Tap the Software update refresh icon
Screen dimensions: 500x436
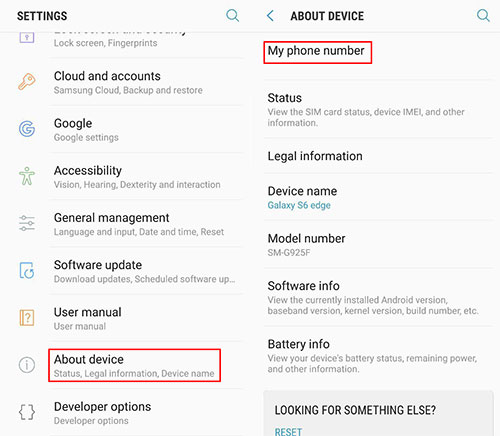tap(27, 270)
